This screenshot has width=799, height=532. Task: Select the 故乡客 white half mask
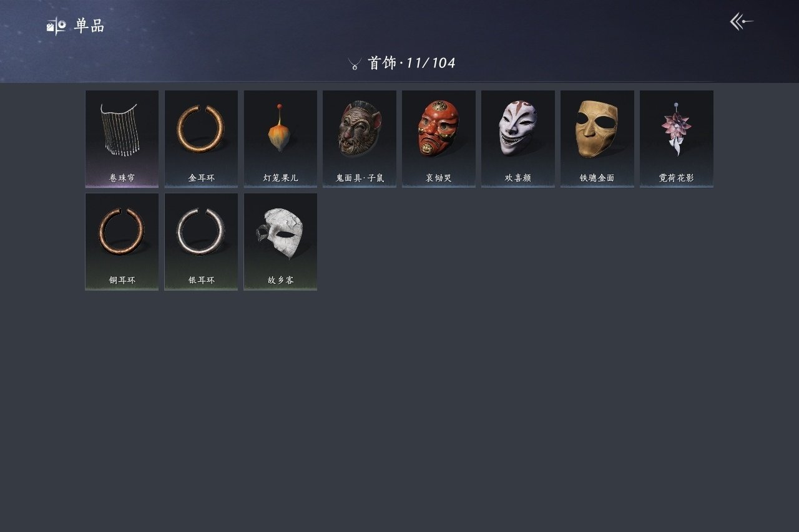coord(280,241)
